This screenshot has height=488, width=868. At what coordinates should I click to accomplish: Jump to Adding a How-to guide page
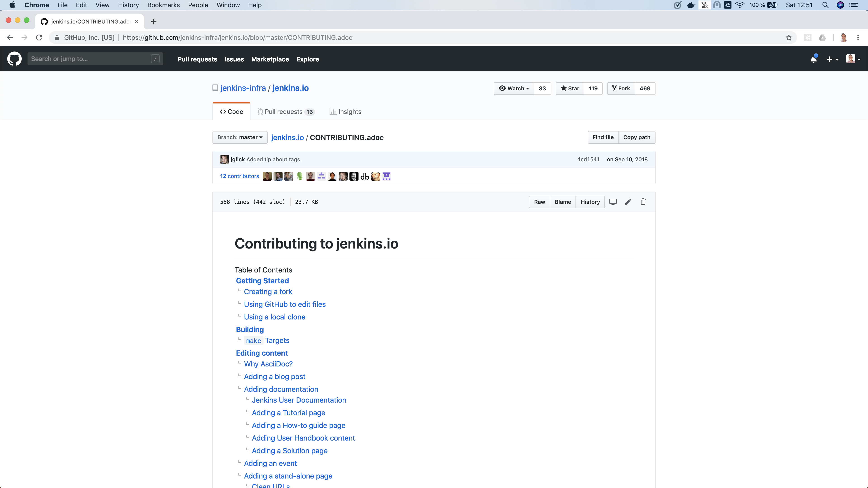[299, 426]
